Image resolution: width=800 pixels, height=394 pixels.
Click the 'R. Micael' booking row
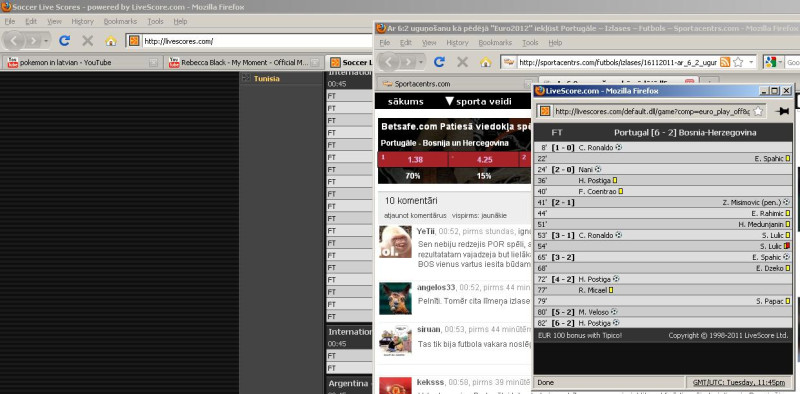point(663,290)
